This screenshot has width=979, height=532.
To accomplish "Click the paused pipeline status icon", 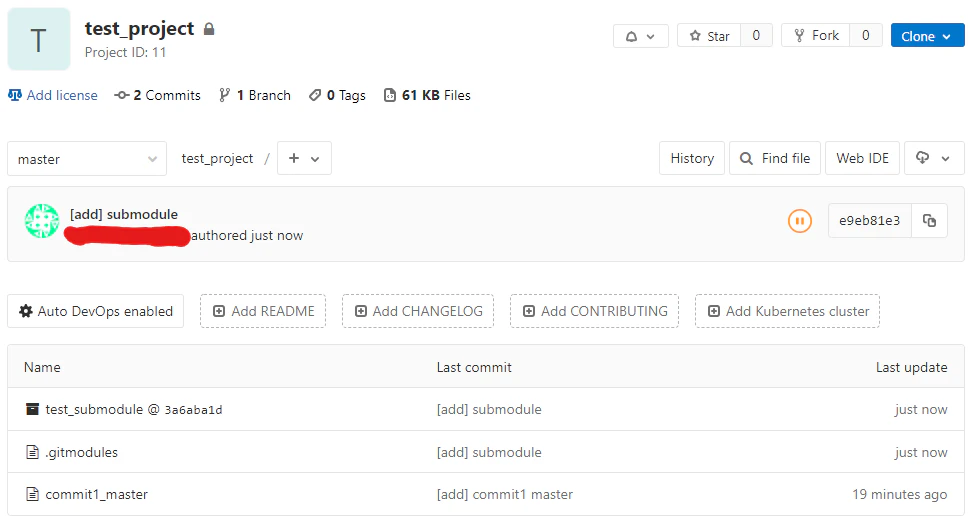I will point(800,221).
